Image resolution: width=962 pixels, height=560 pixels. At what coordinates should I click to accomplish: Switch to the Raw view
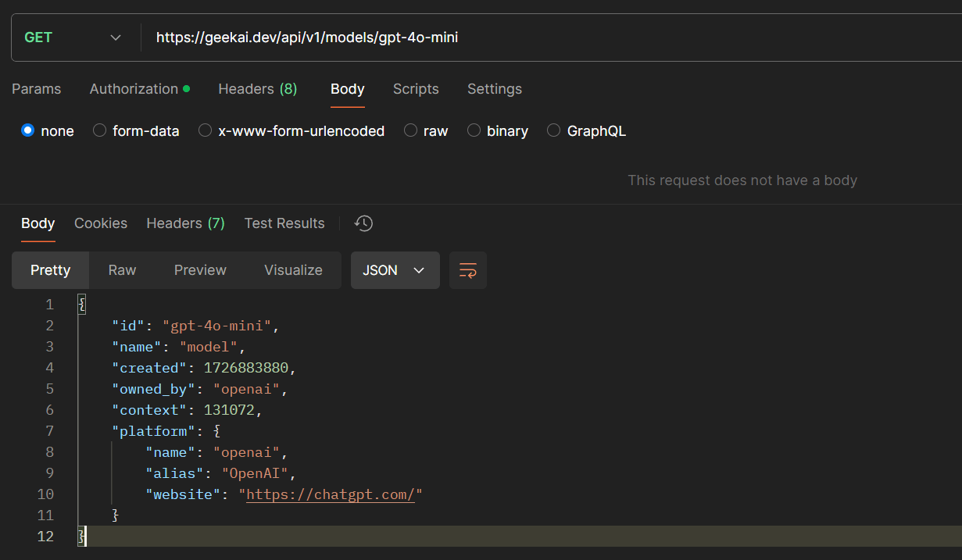click(122, 270)
